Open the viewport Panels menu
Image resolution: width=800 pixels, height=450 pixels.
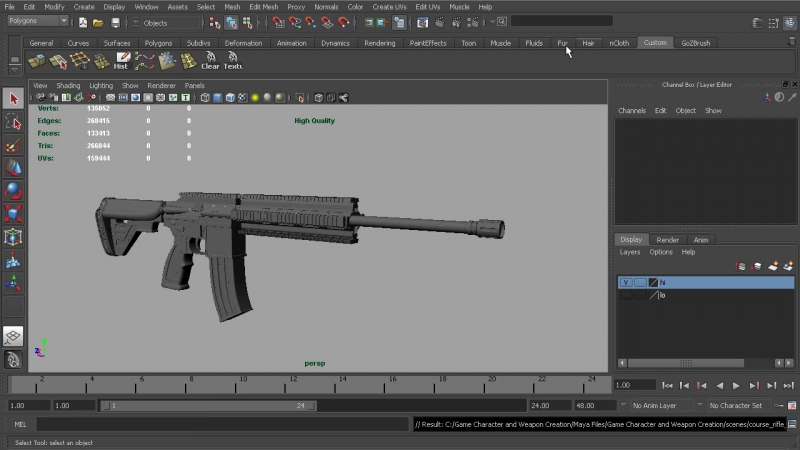tap(194, 86)
